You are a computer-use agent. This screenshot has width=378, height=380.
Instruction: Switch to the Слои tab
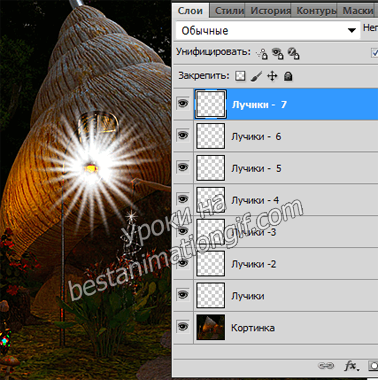coord(190,10)
